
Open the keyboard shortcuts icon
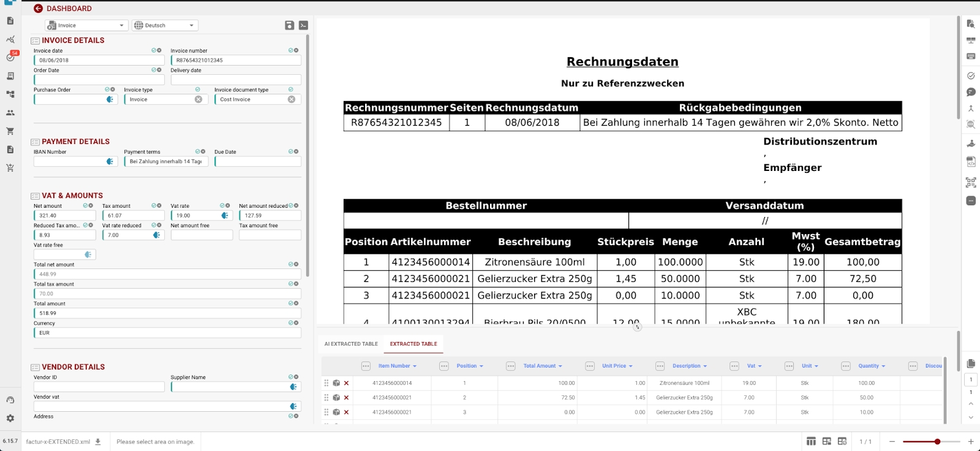click(971, 56)
